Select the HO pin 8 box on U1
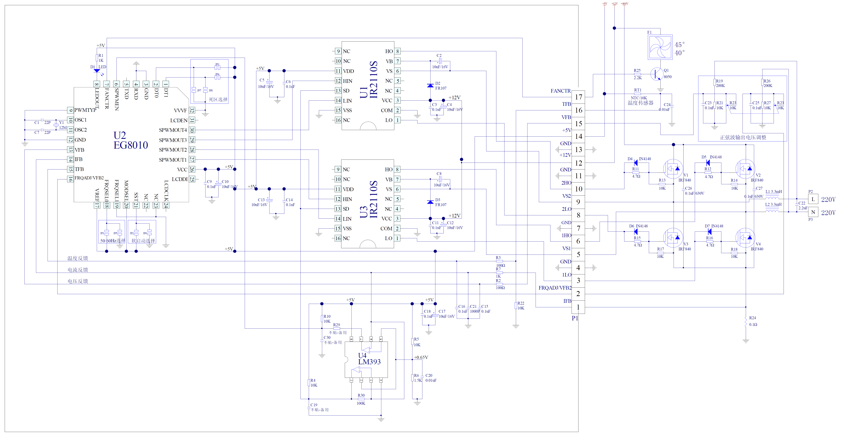The height and width of the screenshot is (438, 868). click(x=398, y=51)
